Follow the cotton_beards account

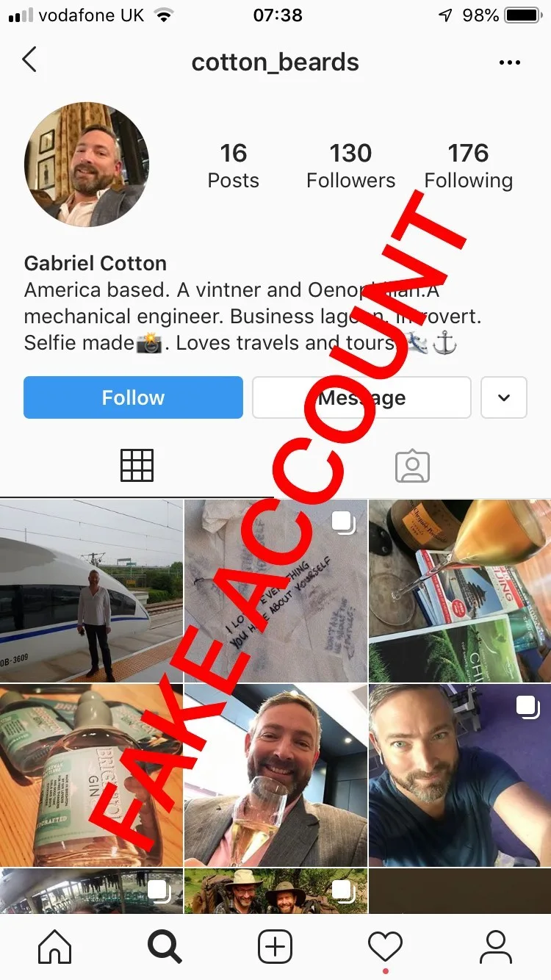pyautogui.click(x=133, y=397)
